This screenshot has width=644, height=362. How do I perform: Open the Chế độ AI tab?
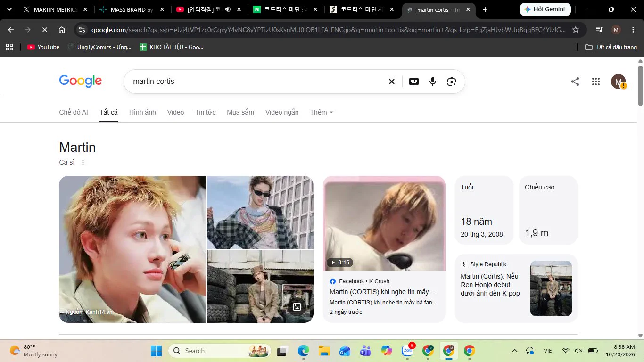point(74,112)
